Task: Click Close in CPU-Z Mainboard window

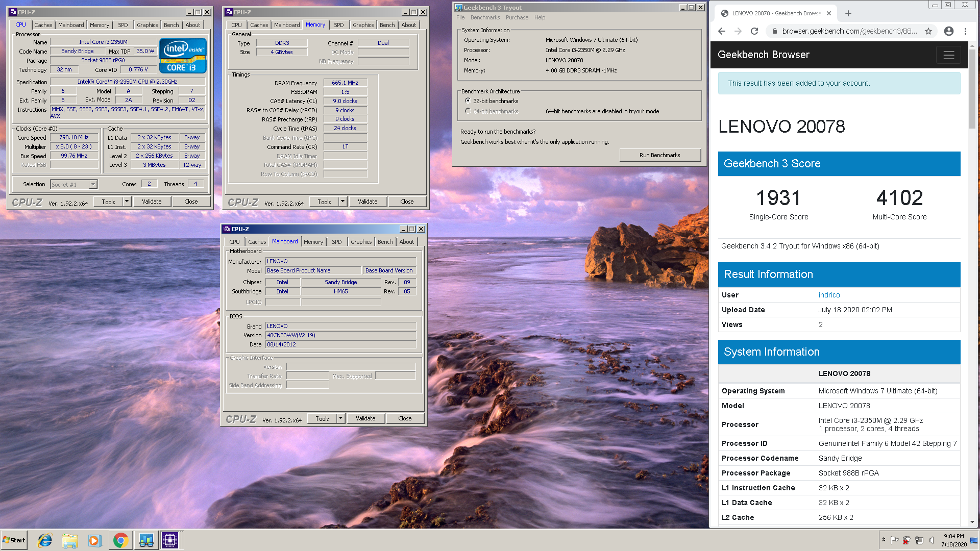Action: coord(405,418)
